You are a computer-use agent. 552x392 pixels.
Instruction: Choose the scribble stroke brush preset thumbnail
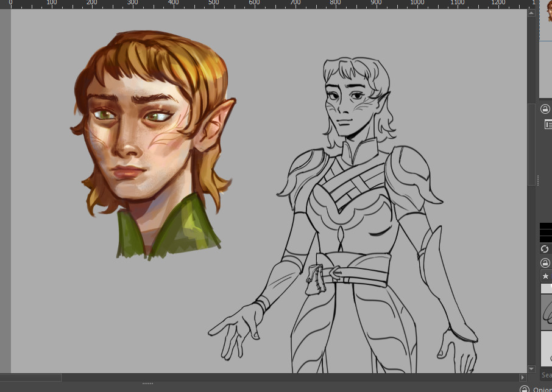(547, 312)
